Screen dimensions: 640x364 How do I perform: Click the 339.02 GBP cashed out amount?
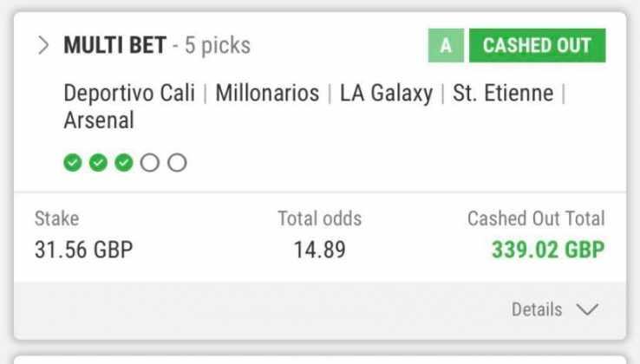pos(548,250)
